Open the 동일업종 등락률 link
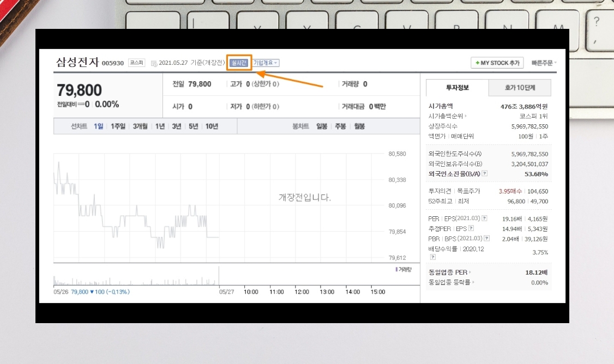 [451, 282]
